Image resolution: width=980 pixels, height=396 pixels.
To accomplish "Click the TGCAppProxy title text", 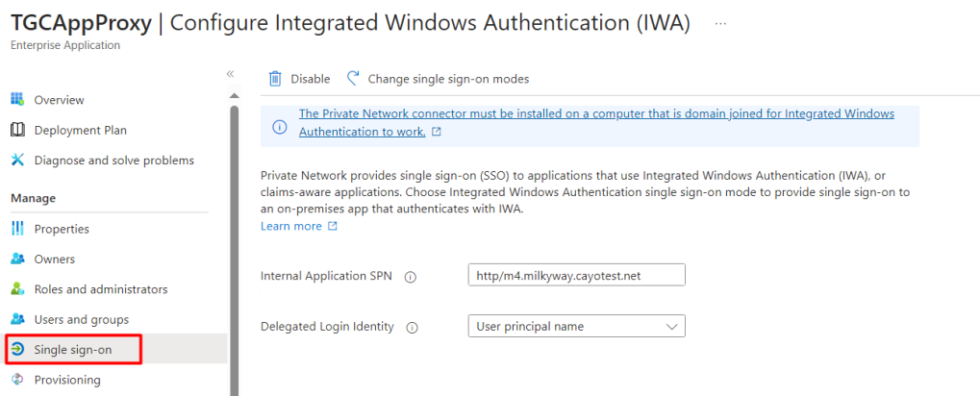I will pos(81,23).
